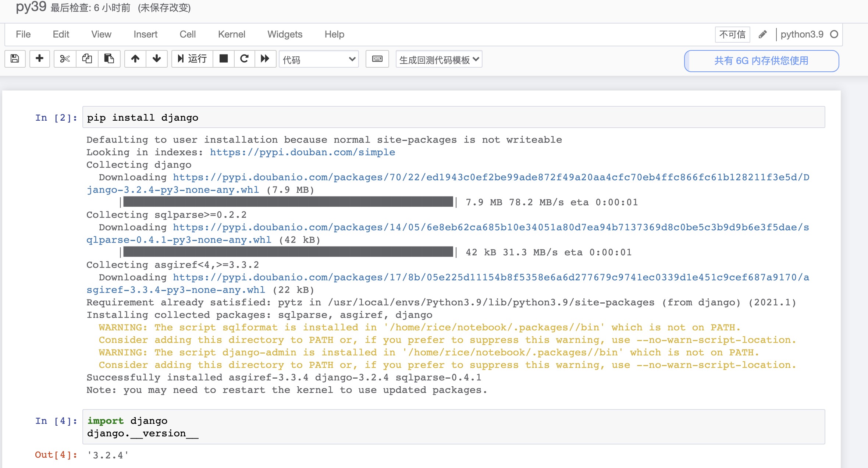Paste cell below using the clipboard icon
Screen dimensions: 868x468
click(109, 59)
